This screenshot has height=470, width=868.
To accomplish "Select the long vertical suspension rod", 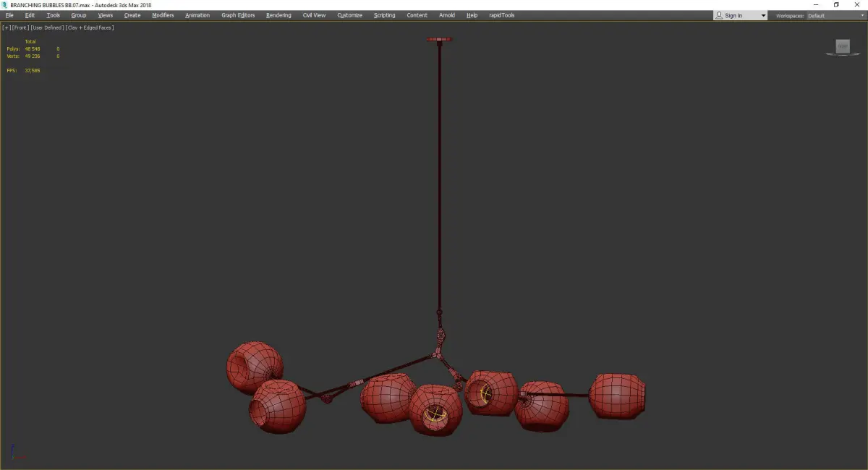I will 439,177.
